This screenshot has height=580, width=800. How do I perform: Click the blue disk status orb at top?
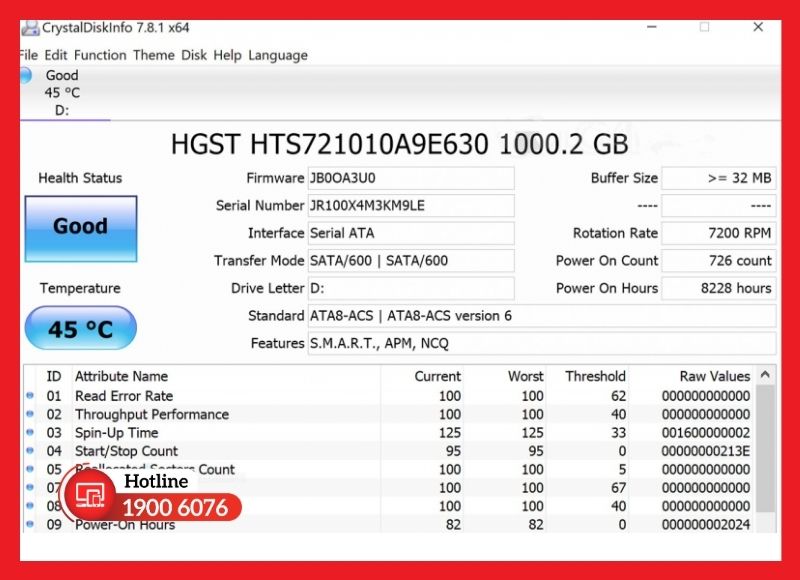[x=26, y=75]
